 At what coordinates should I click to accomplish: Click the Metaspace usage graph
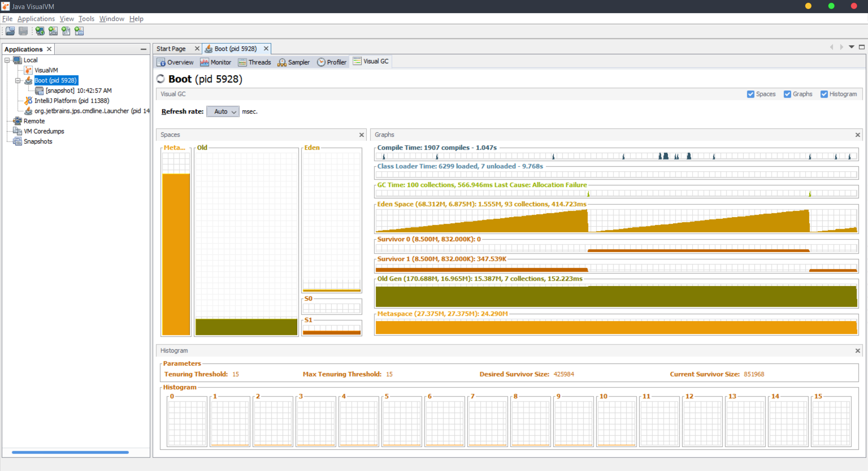pyautogui.click(x=616, y=327)
